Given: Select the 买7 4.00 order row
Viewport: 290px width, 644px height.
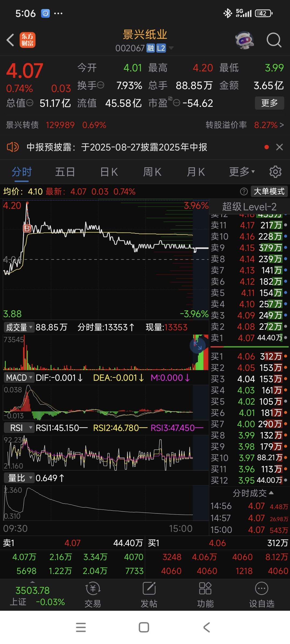Looking at the screenshot, I should click(249, 424).
